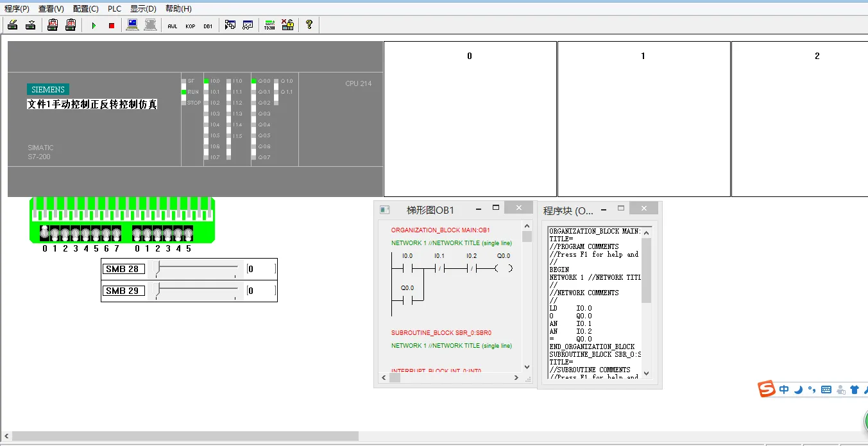Open the Sogou skin shirt icon
Viewport: 868px width, 446px height.
pos(854,389)
